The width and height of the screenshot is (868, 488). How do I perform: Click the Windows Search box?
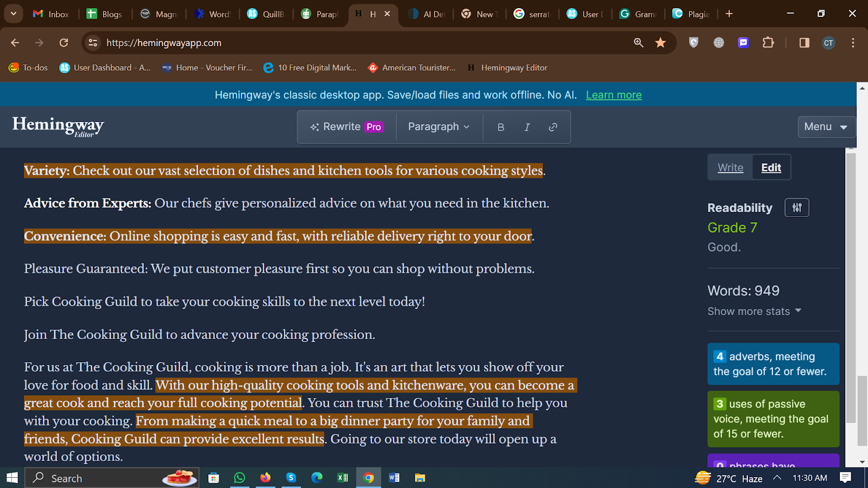[112, 478]
